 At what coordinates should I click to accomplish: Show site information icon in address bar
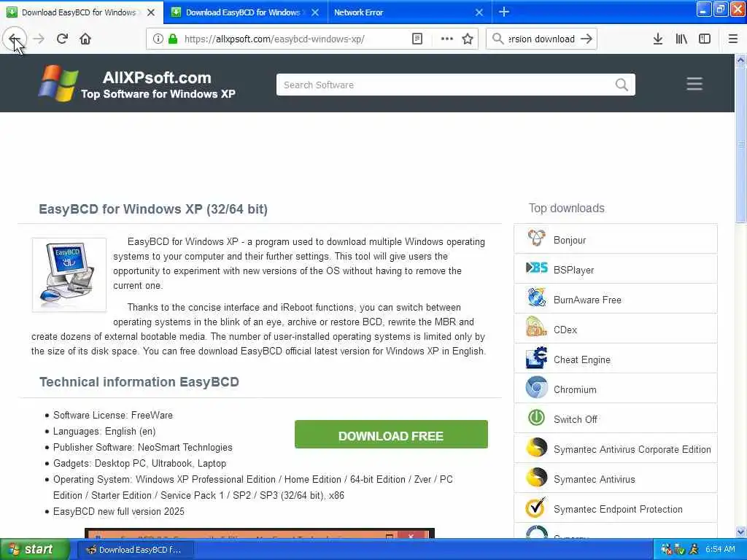(158, 39)
